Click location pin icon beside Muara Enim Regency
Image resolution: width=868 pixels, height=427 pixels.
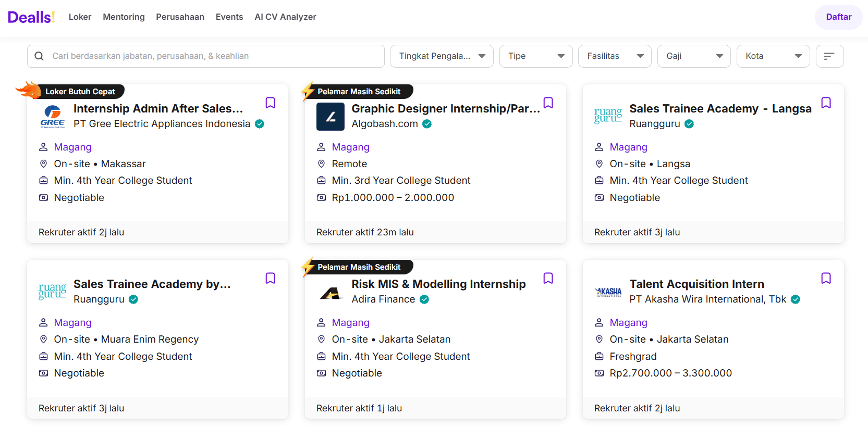[43, 340]
